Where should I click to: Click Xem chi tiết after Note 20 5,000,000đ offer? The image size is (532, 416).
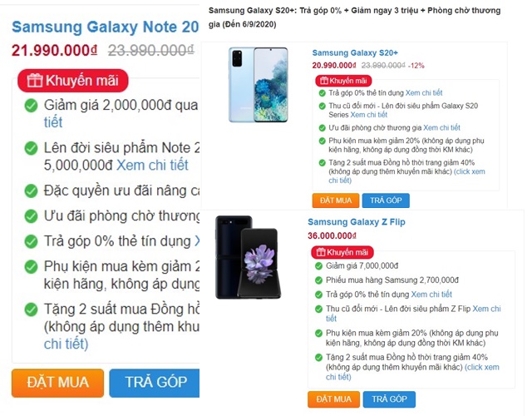pos(152,166)
